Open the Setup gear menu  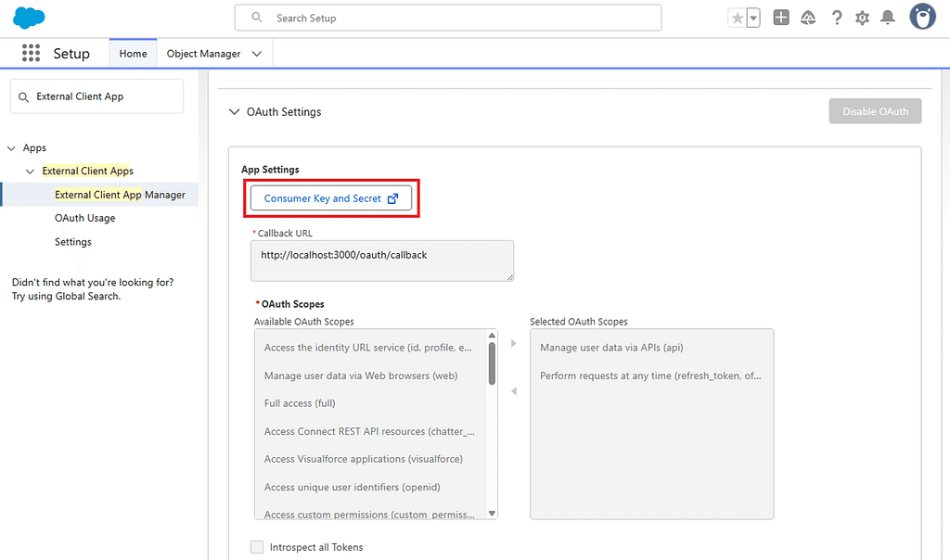pyautogui.click(x=862, y=18)
